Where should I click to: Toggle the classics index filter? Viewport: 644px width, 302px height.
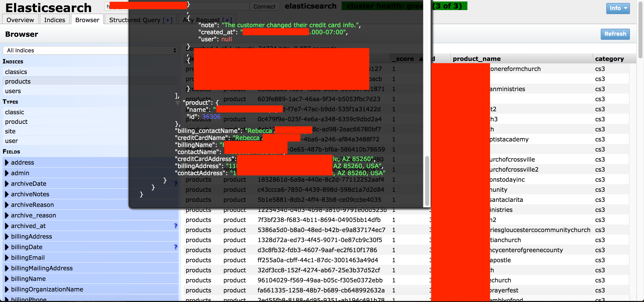[16, 72]
